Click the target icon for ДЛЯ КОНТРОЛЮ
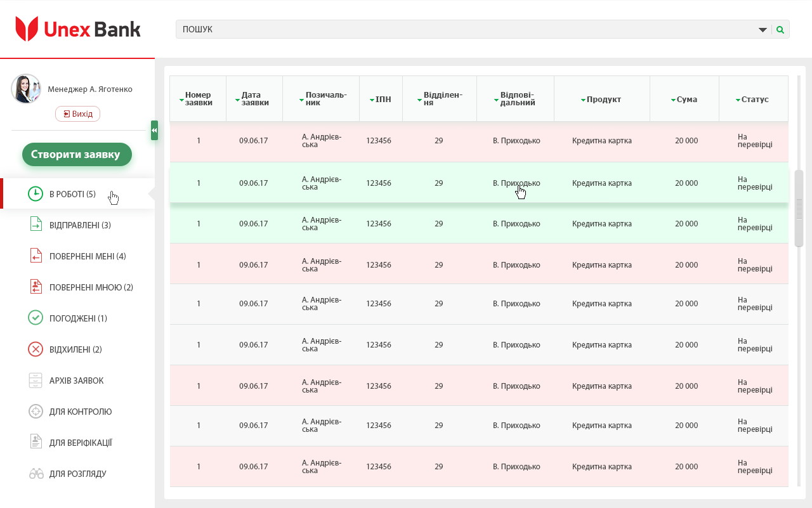Viewport: 812px width, 508px height. point(36,412)
